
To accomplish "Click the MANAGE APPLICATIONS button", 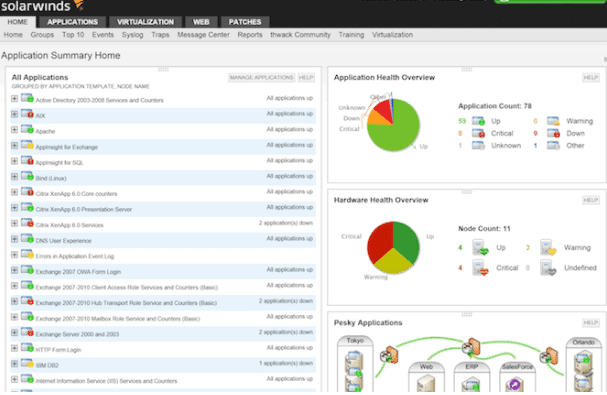I will tap(261, 77).
